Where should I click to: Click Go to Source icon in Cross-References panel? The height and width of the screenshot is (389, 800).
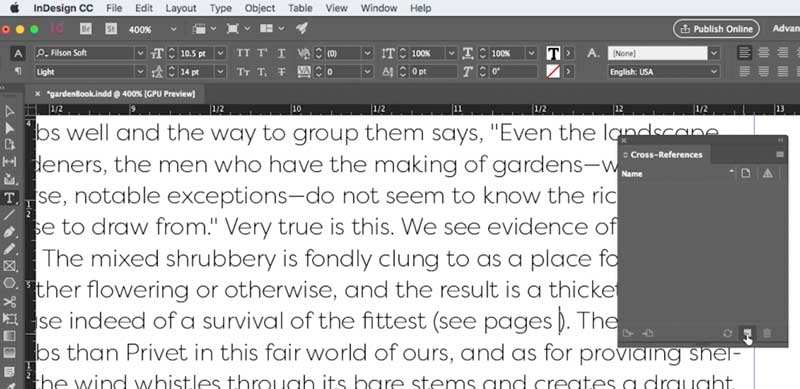click(628, 333)
